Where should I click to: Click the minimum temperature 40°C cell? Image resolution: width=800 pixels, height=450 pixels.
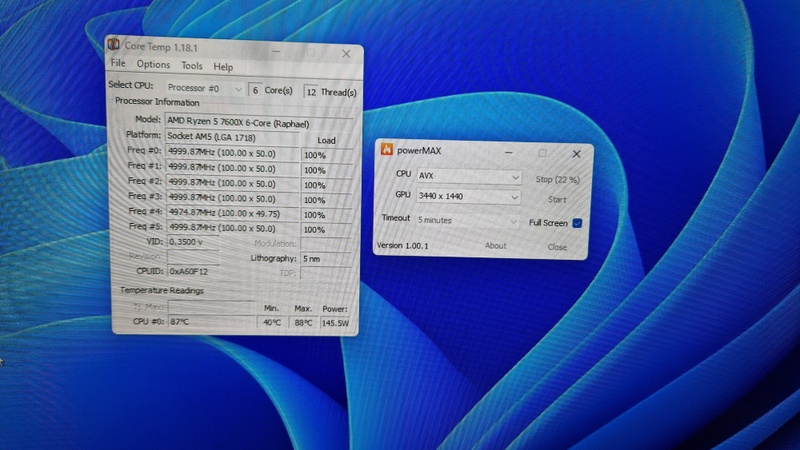click(x=272, y=322)
